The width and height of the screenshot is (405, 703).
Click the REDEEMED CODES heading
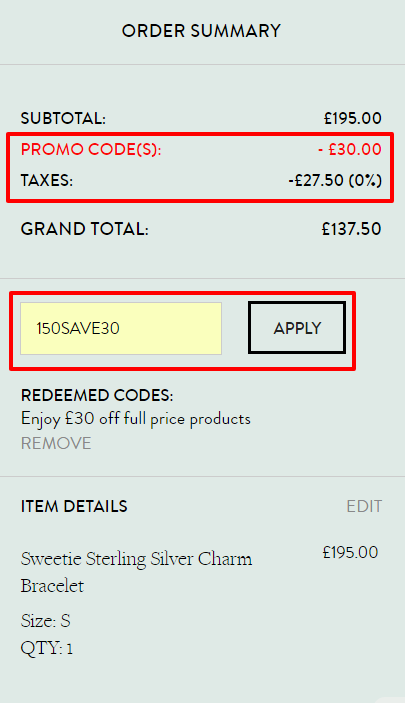[x=97, y=395]
